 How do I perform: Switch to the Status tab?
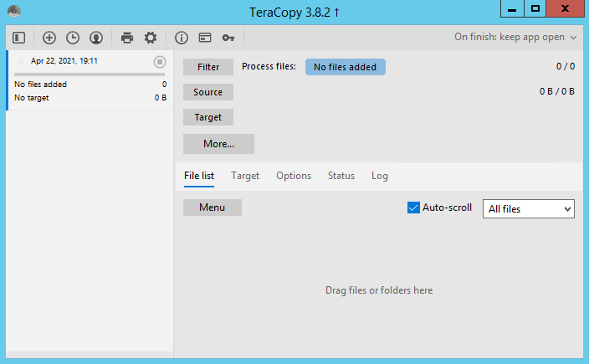click(x=341, y=176)
